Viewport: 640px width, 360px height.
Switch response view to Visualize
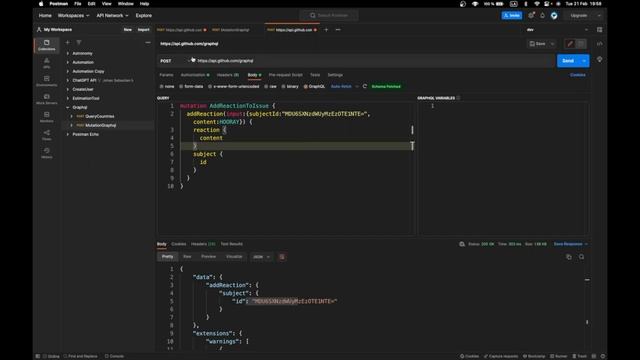tap(234, 257)
